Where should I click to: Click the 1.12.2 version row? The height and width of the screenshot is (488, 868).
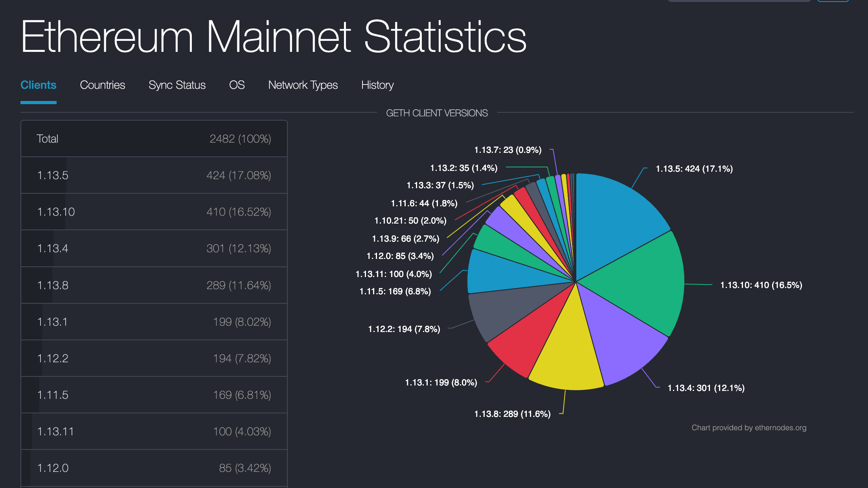154,358
